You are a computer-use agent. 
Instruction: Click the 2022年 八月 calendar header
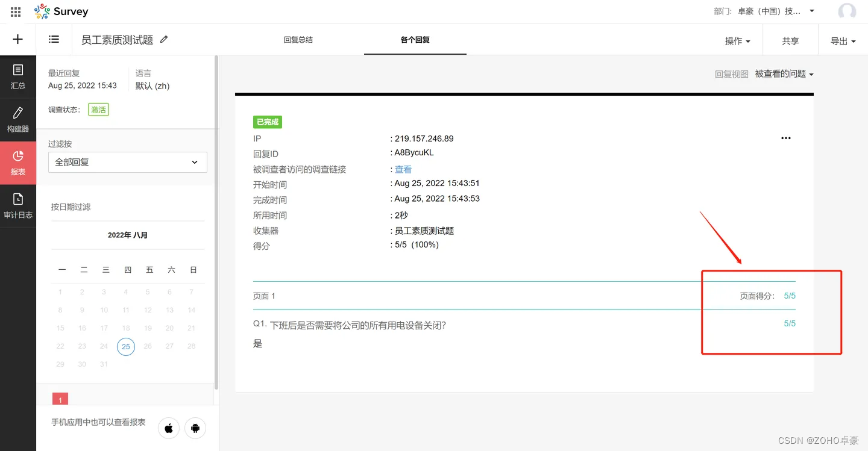point(128,235)
